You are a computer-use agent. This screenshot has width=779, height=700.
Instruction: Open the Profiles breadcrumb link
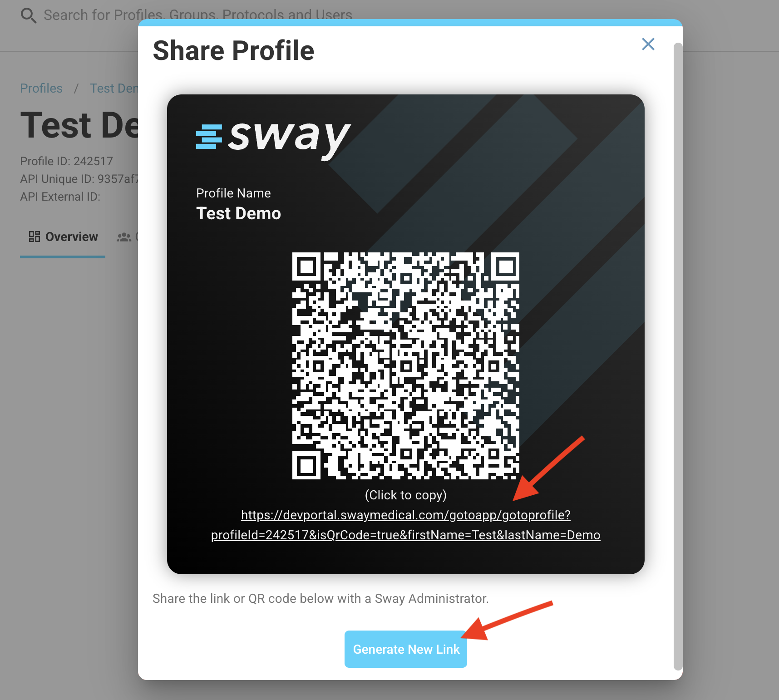(x=41, y=88)
